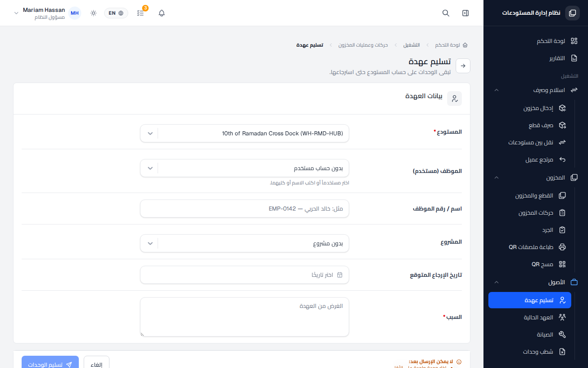Viewport: 588px width, 368px height.
Task: Open الجرد inventory count in sidebar
Action: pos(530,230)
